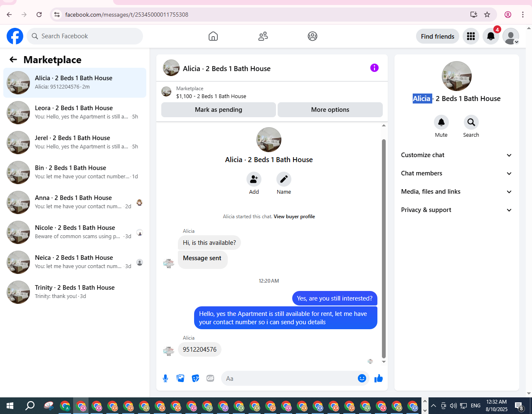Open View buyer profile link
Screen dimensions: 532x414
tap(294, 217)
